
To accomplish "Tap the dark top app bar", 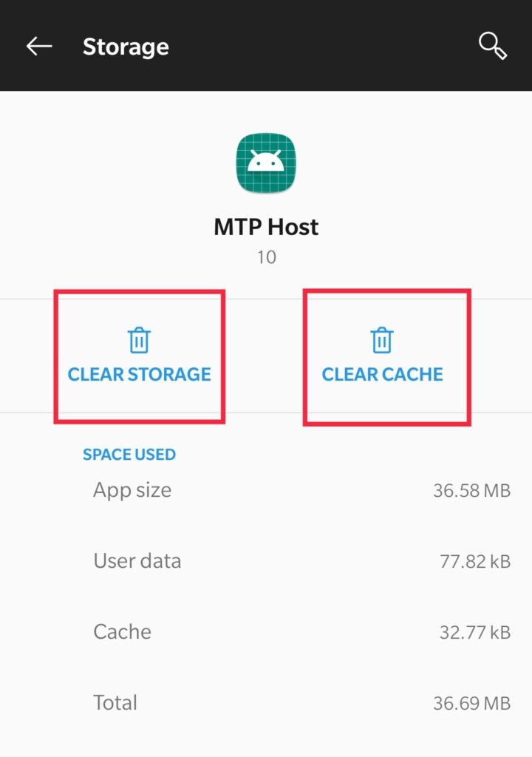I will click(x=266, y=45).
